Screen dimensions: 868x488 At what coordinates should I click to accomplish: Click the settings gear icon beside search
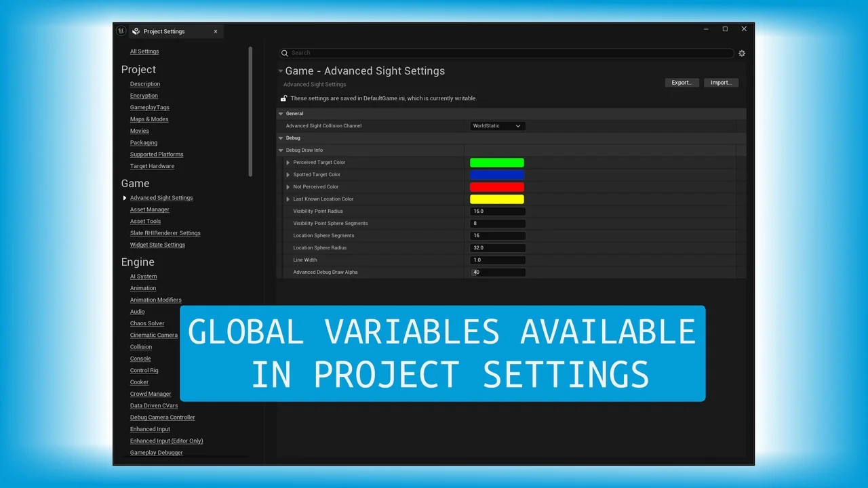click(742, 53)
